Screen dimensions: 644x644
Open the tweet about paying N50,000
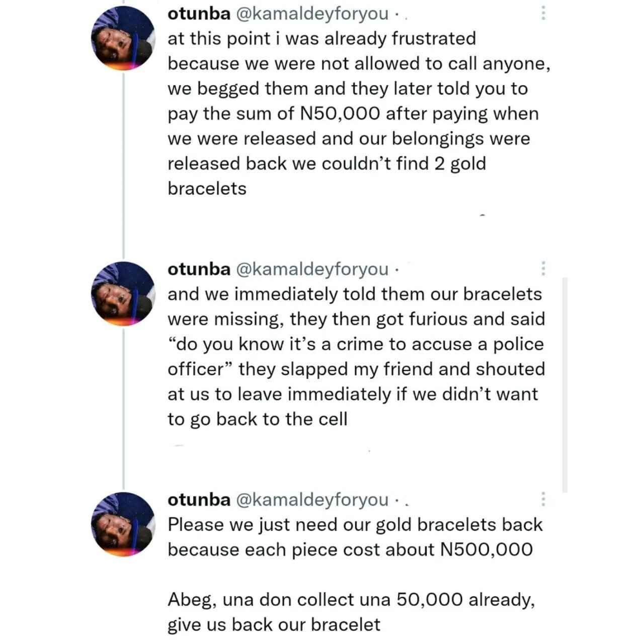click(359, 114)
